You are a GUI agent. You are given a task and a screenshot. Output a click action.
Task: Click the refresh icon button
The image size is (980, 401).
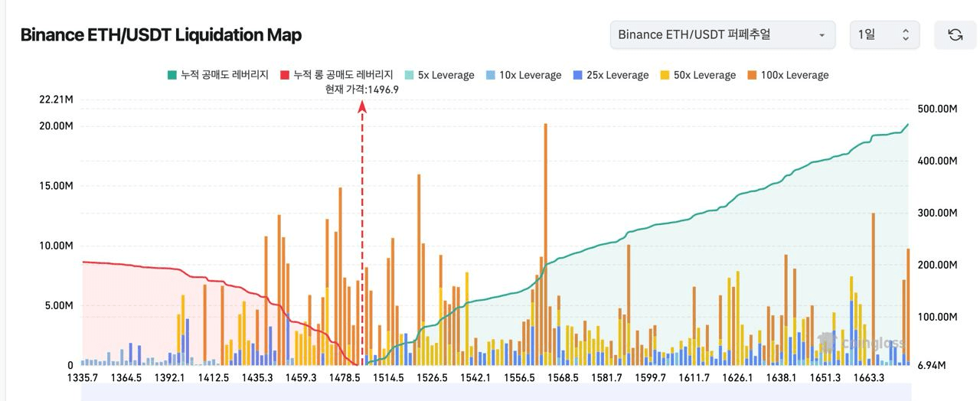pyautogui.click(x=955, y=35)
